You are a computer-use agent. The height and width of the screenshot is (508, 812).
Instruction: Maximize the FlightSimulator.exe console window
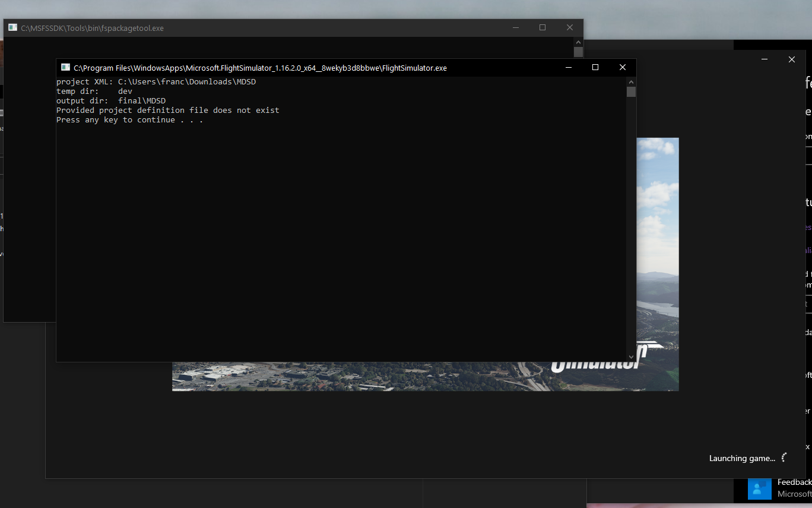(595, 68)
